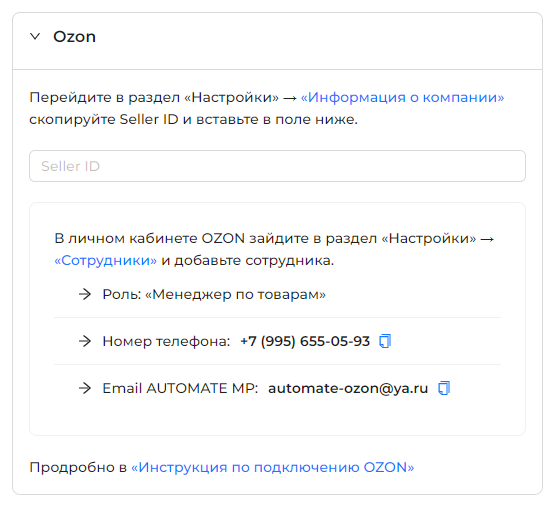Click arrow icon beside Email AUTOMATE MP
This screenshot has height=509, width=557.
pyautogui.click(x=85, y=388)
